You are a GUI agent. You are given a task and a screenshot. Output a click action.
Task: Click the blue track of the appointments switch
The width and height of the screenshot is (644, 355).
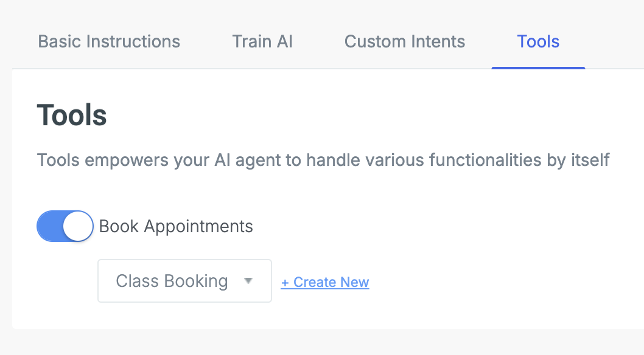[50, 227]
